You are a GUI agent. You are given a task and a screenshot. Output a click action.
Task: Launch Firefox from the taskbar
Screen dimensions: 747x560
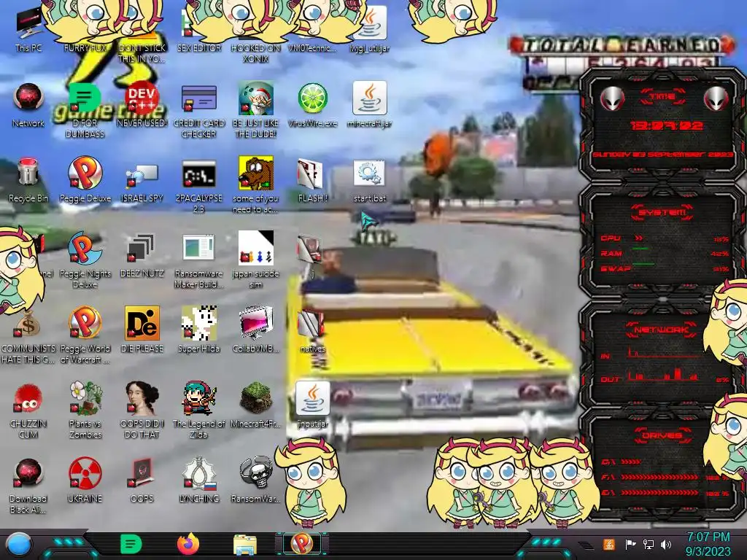[188, 544]
